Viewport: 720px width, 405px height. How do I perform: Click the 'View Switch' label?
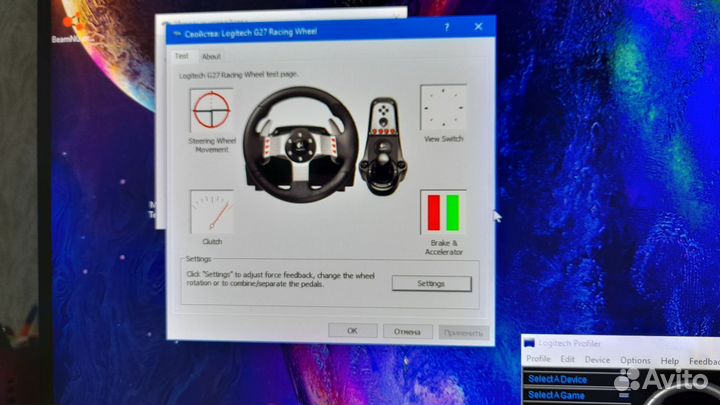click(x=444, y=139)
